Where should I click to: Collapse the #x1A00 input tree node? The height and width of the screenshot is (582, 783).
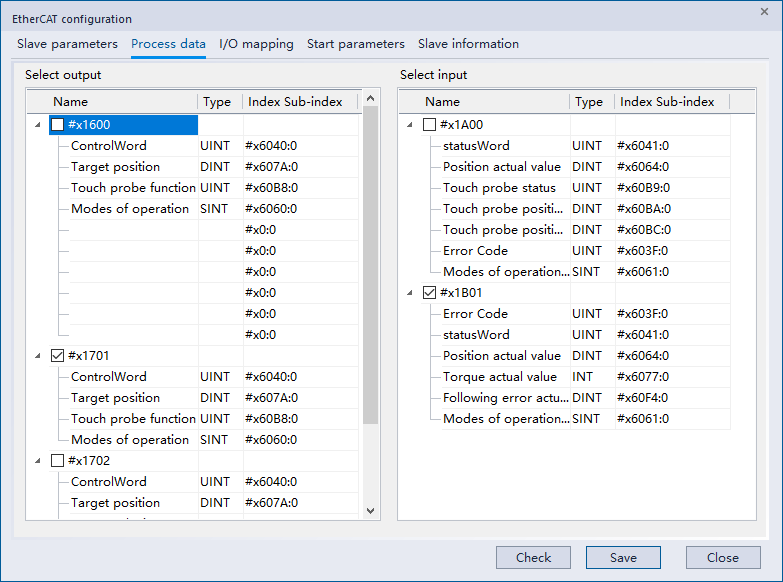pyautogui.click(x=410, y=125)
